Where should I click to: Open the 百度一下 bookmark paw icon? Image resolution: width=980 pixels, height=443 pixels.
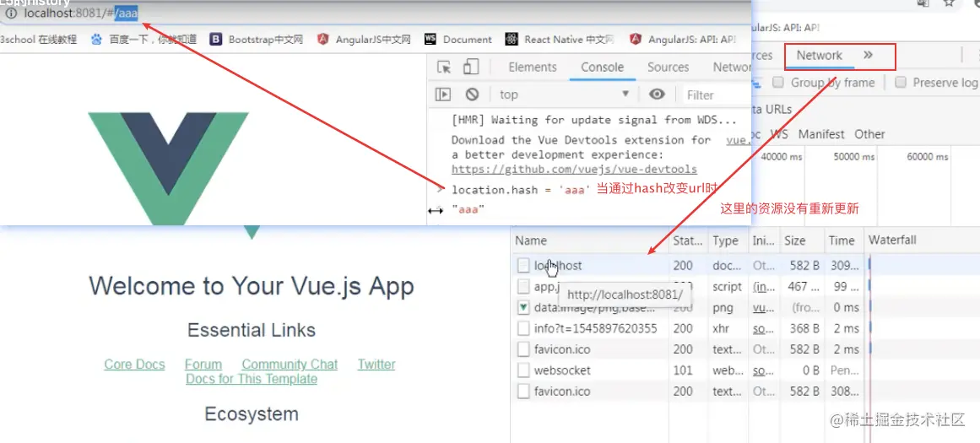tap(96, 40)
